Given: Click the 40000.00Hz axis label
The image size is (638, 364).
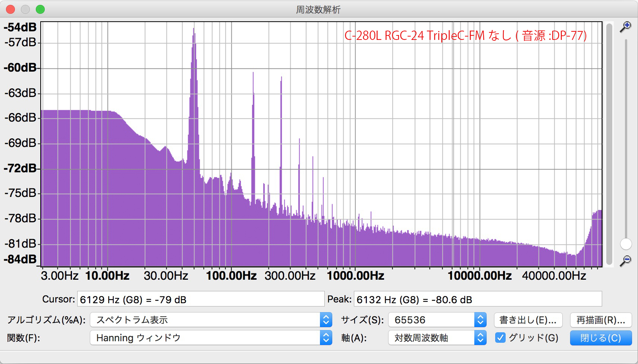Looking at the screenshot, I should [554, 276].
